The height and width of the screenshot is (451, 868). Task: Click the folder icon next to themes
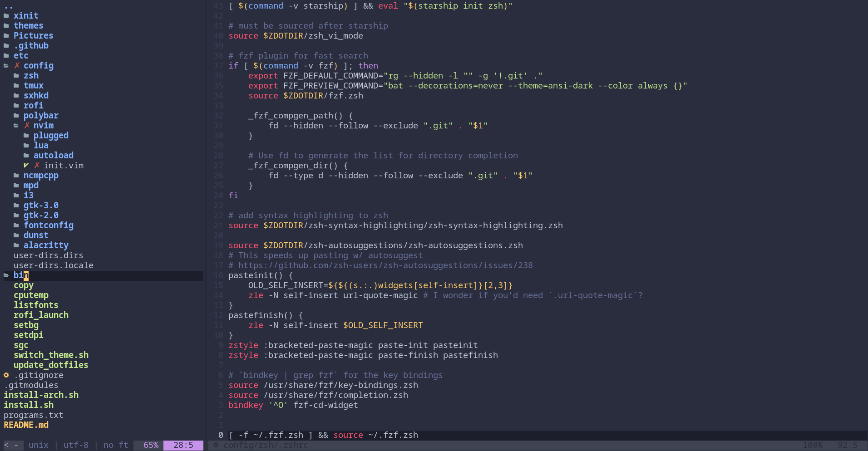click(x=6, y=25)
